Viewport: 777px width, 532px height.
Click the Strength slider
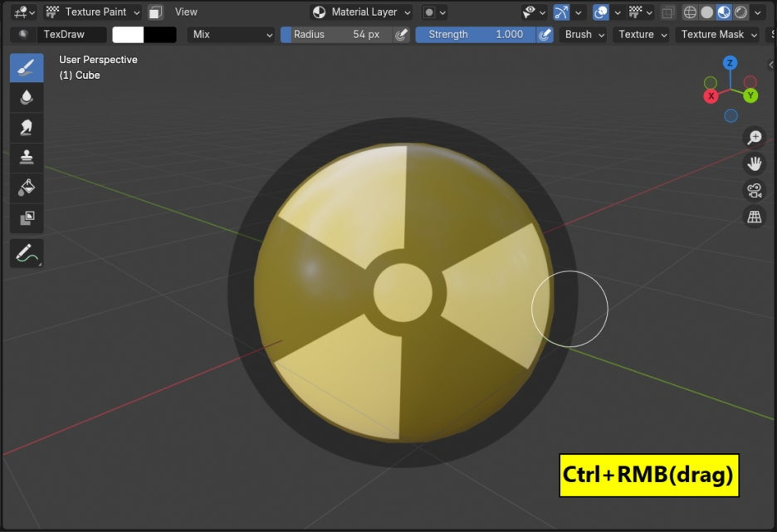[476, 34]
